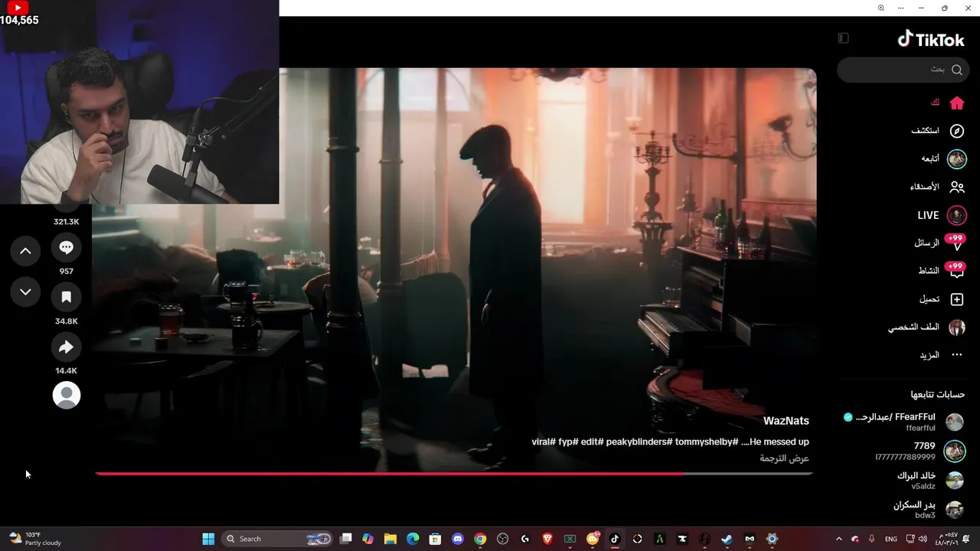This screenshot has width=980, height=551.
Task: Select the النشاط (Activity) menu label
Action: click(x=929, y=271)
